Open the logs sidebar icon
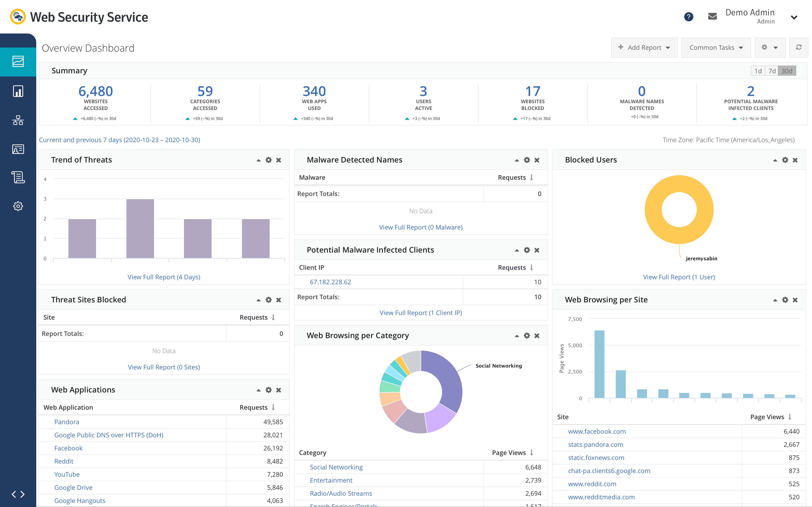The image size is (812, 507). (18, 177)
